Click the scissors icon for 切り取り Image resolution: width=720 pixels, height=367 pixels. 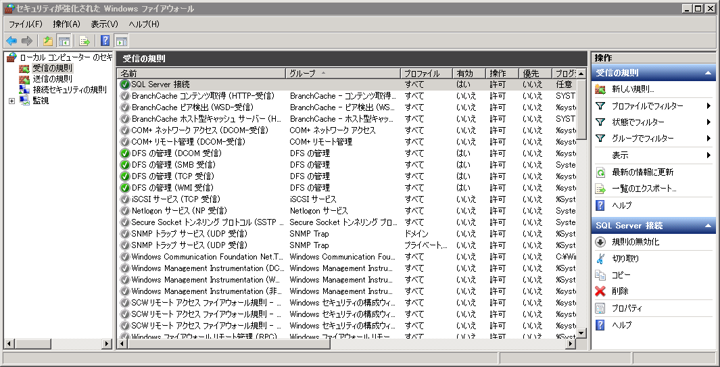pyautogui.click(x=600, y=259)
